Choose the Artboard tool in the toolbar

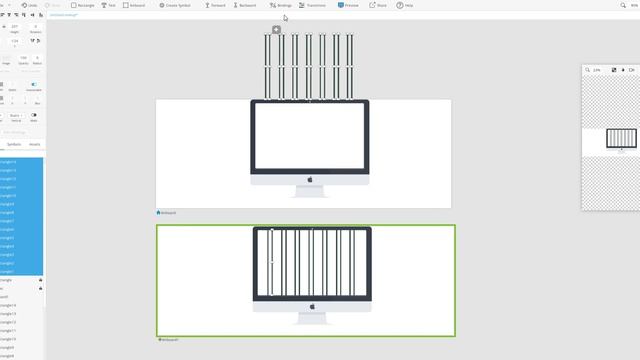(x=134, y=5)
